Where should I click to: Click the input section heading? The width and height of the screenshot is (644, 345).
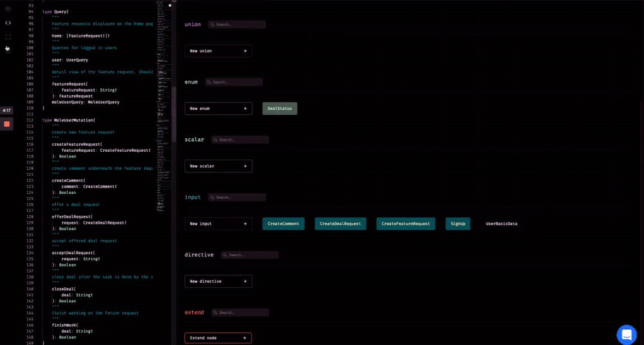pos(193,197)
